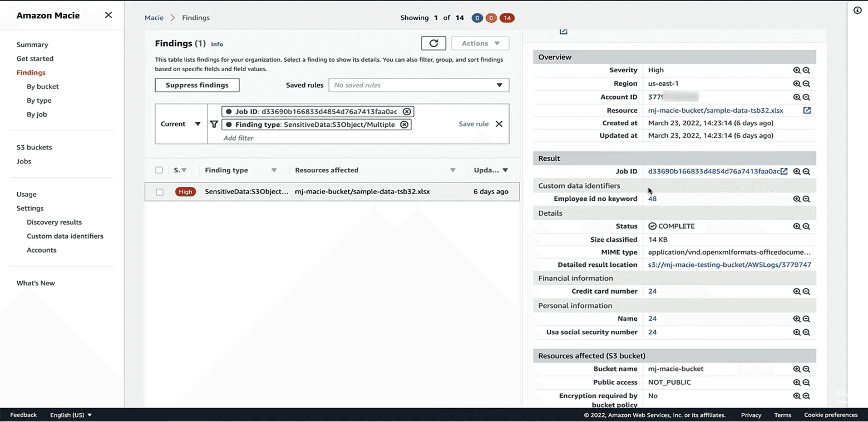The width and height of the screenshot is (868, 422).
Task: Zoom in filter on Employee id no keyword
Action: point(797,199)
